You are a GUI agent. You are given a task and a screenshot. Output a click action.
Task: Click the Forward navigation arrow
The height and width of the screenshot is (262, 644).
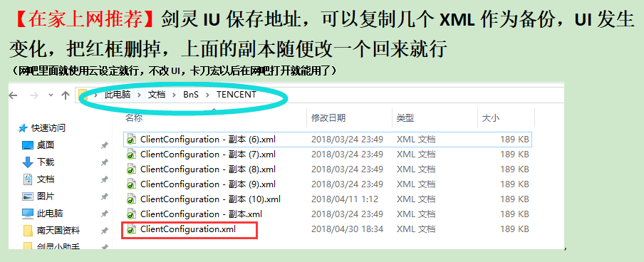pos(34,95)
